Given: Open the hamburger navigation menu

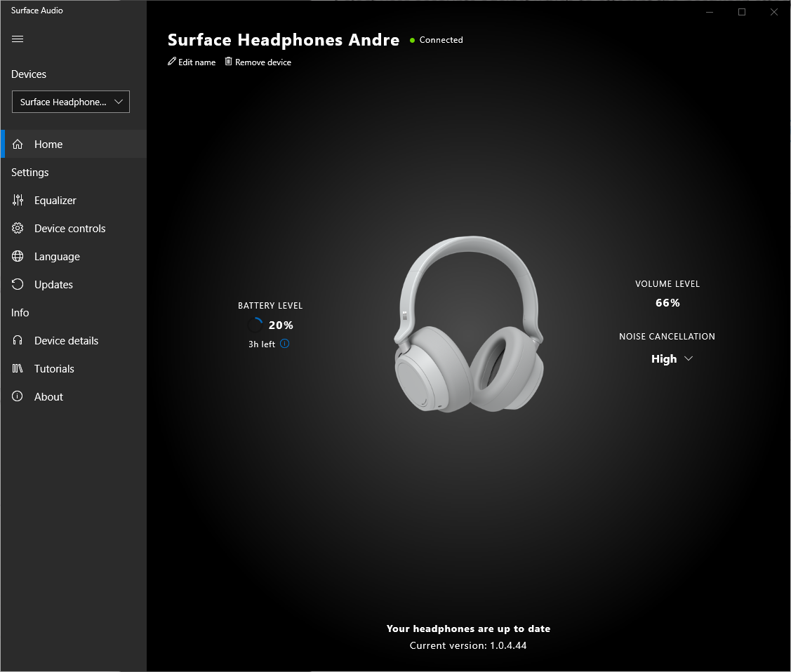Looking at the screenshot, I should [18, 39].
